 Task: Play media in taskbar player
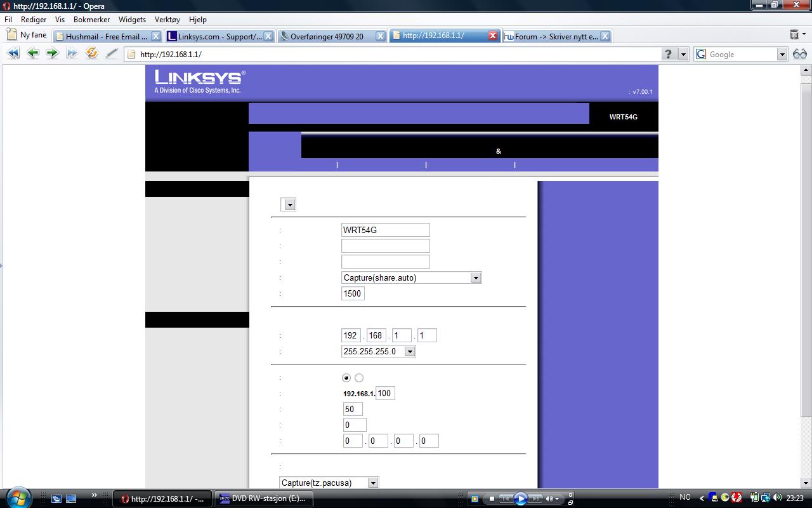tap(520, 498)
